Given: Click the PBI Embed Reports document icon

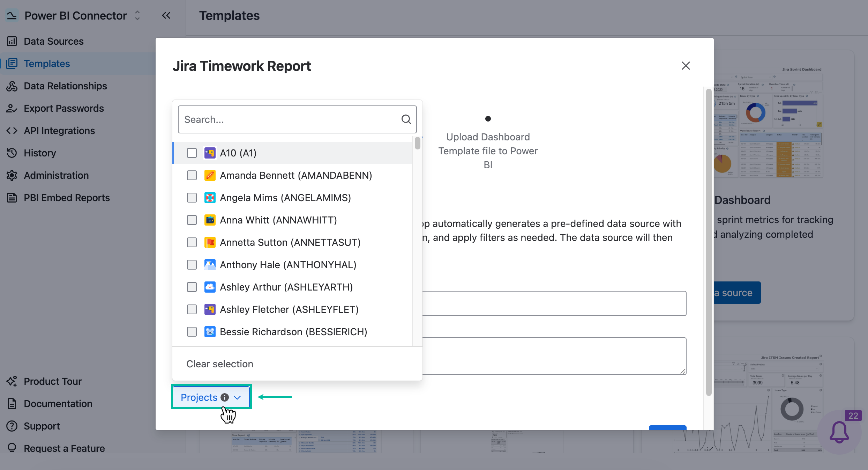Looking at the screenshot, I should coord(12,198).
